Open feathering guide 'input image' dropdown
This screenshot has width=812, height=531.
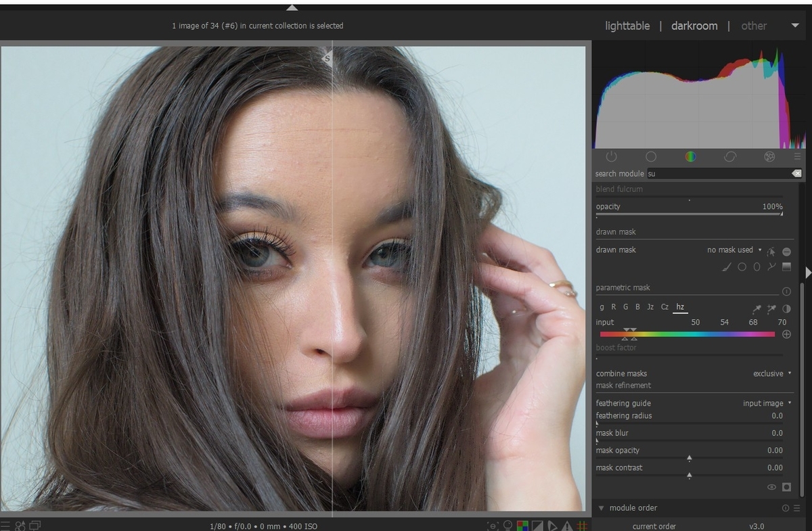tap(767, 403)
